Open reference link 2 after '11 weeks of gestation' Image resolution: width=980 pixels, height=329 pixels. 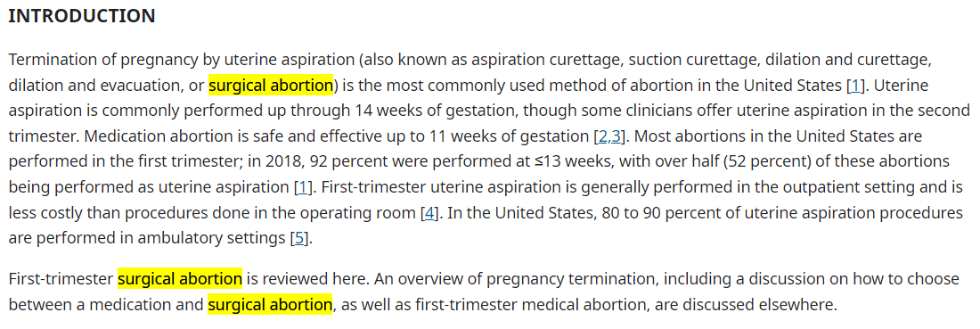click(x=602, y=136)
